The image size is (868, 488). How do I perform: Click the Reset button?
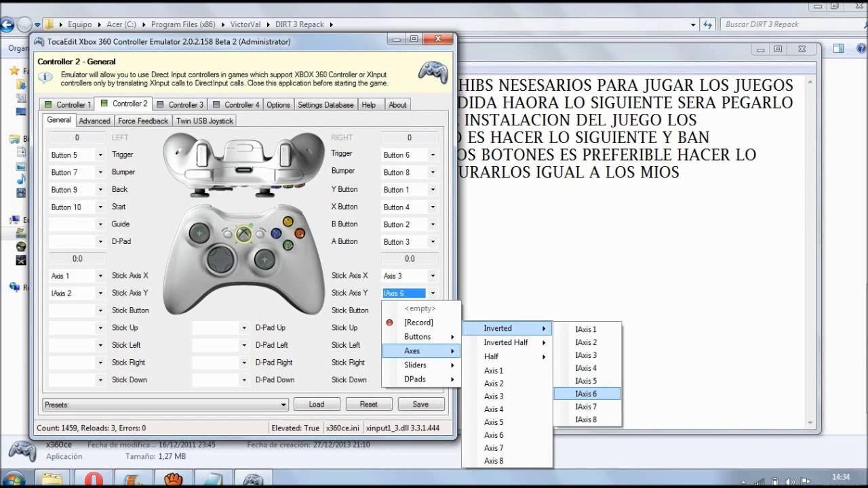tap(369, 404)
